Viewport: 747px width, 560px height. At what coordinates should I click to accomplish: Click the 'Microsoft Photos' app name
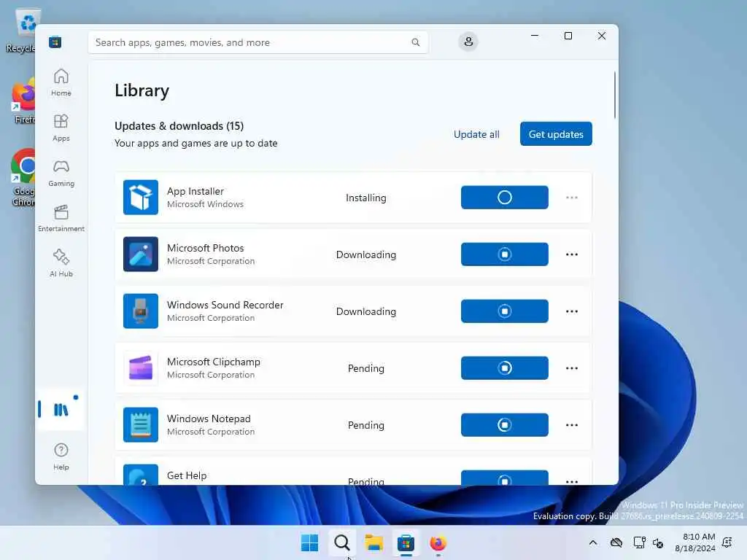205,248
